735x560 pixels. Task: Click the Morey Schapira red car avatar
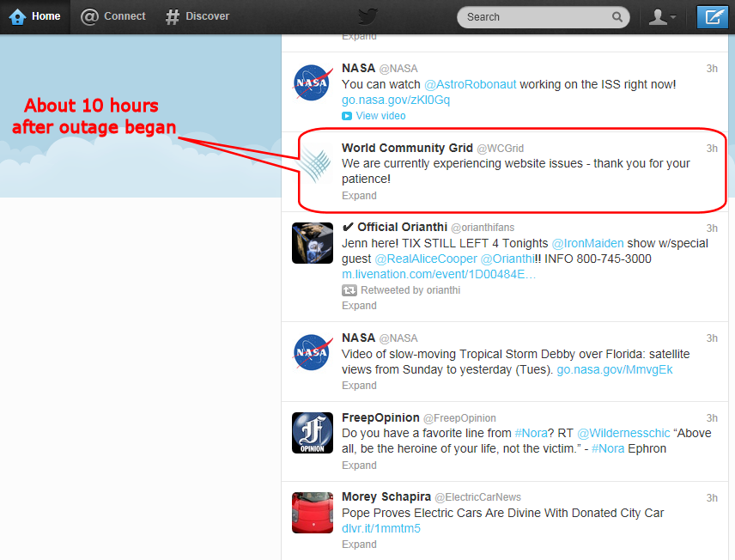(313, 512)
